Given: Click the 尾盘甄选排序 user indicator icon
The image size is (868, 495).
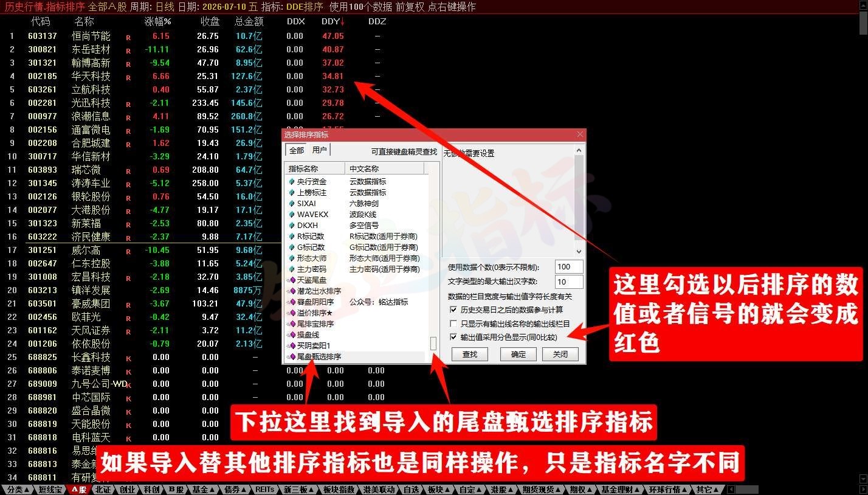Looking at the screenshot, I should (x=292, y=357).
